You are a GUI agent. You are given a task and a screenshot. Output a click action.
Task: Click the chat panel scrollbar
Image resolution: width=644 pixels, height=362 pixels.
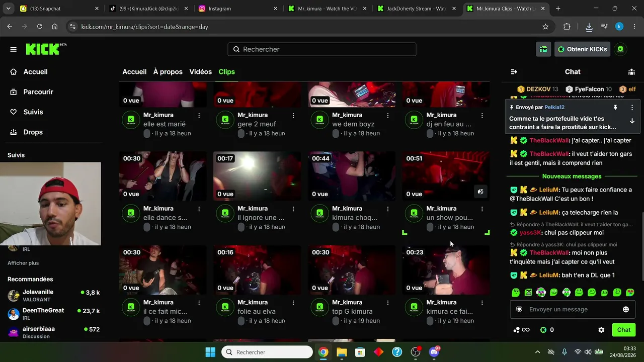(x=642, y=246)
